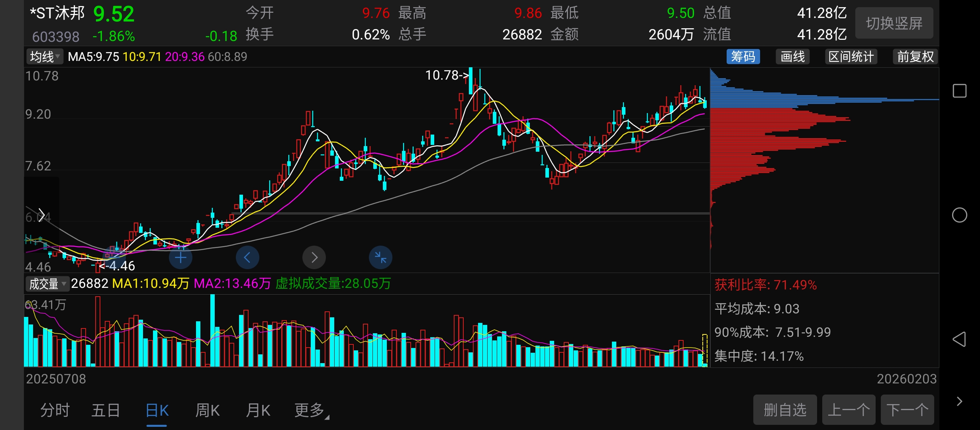
Task: Switch to the 周K tab
Action: 208,410
